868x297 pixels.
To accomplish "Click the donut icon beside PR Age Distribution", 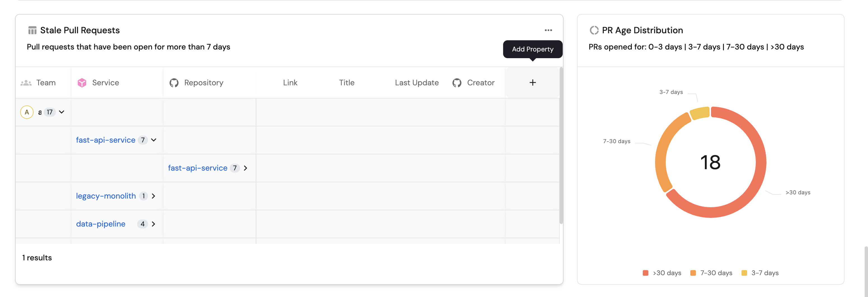I will click(x=594, y=30).
